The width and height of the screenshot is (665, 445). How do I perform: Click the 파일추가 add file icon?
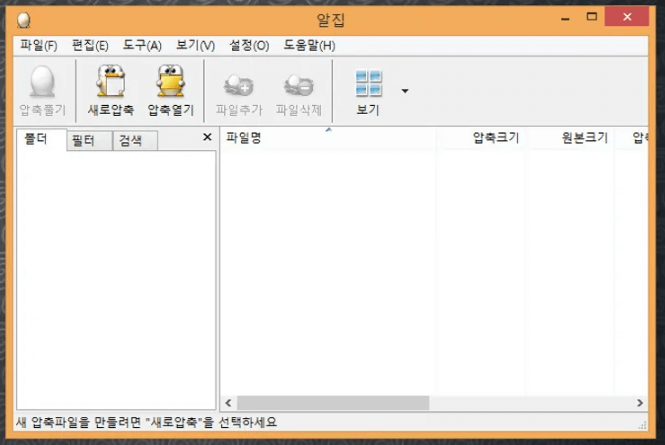239,91
